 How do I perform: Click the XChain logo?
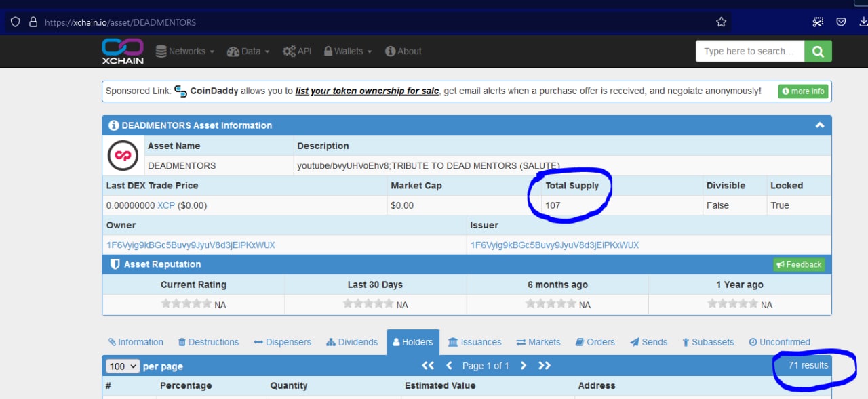[123, 51]
